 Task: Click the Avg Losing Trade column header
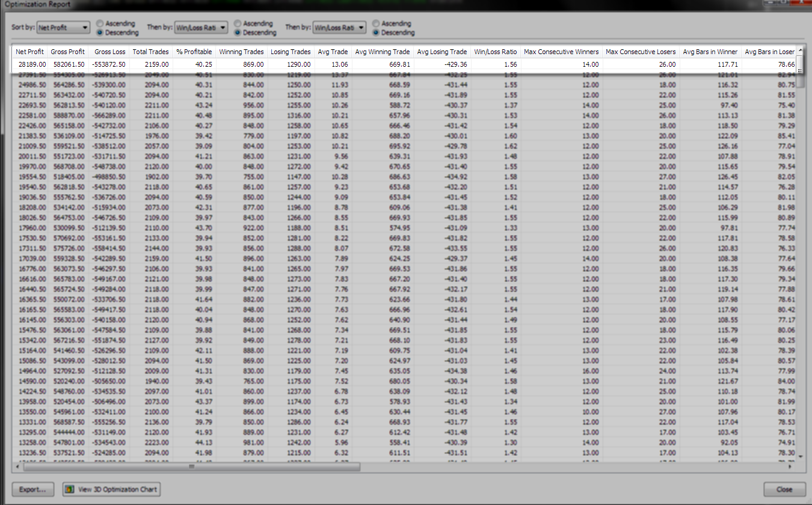pos(442,52)
